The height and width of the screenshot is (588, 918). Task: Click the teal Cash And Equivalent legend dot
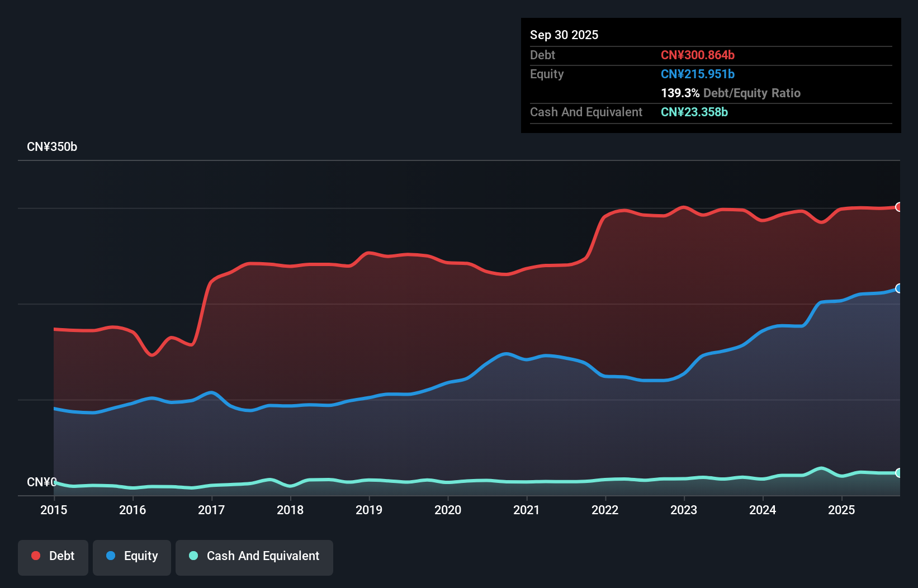(193, 556)
